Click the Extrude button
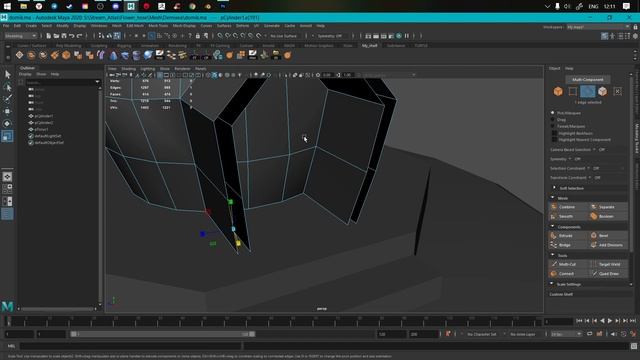Viewport: 640px width, 360px height. [568, 236]
